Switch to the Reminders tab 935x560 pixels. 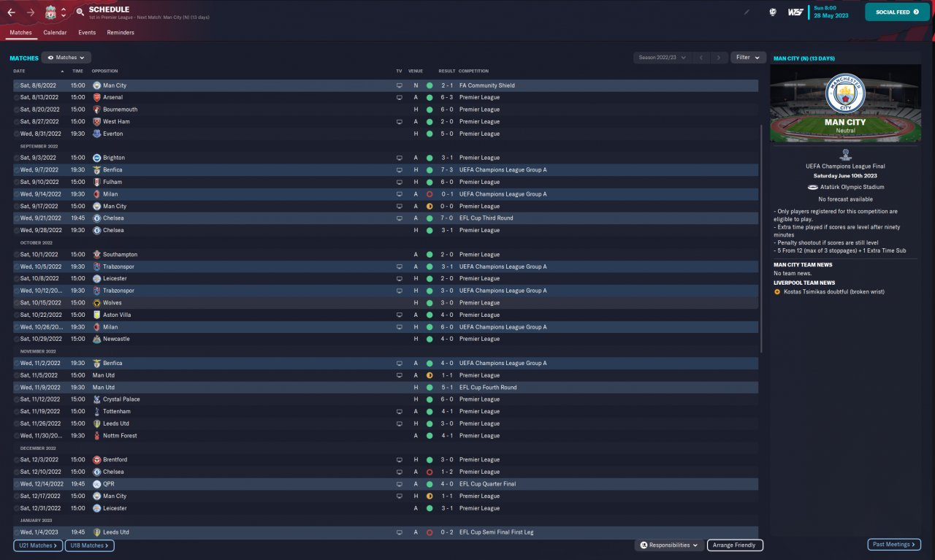click(121, 33)
